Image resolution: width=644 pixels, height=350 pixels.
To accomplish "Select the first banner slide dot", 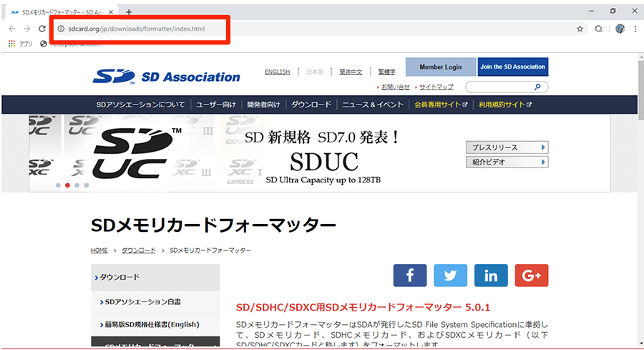I will click(x=58, y=185).
